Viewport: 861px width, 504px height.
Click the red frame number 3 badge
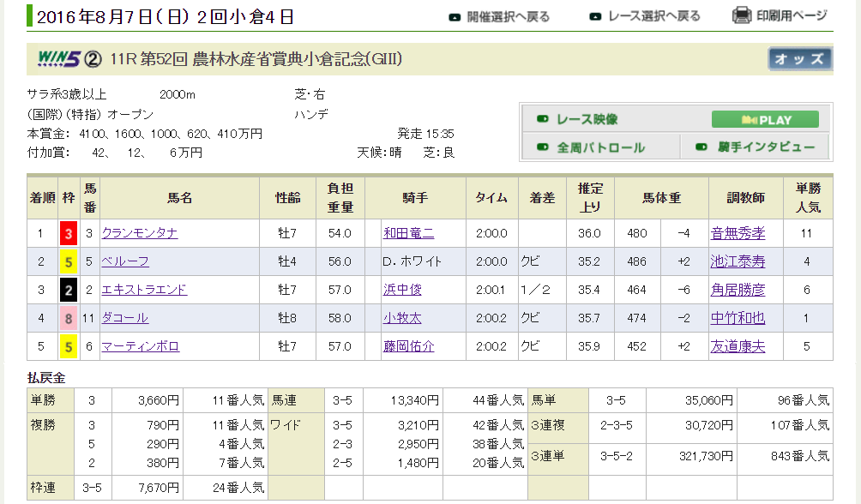tap(68, 233)
